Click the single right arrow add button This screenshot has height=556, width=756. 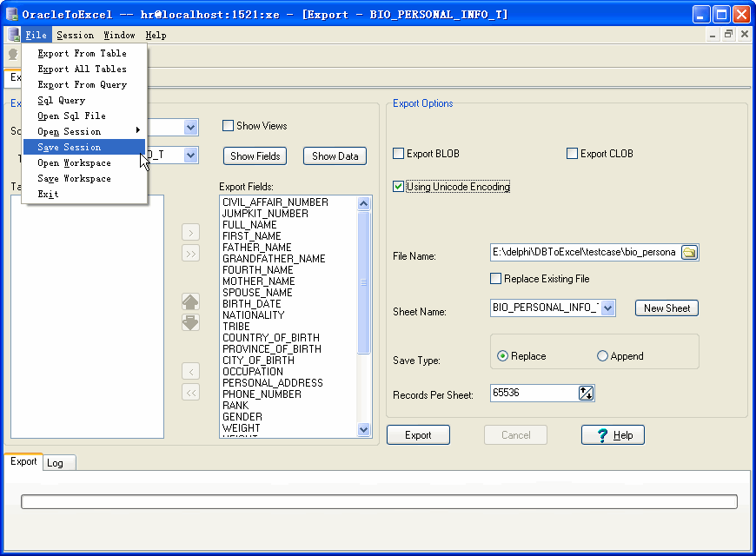tap(190, 233)
